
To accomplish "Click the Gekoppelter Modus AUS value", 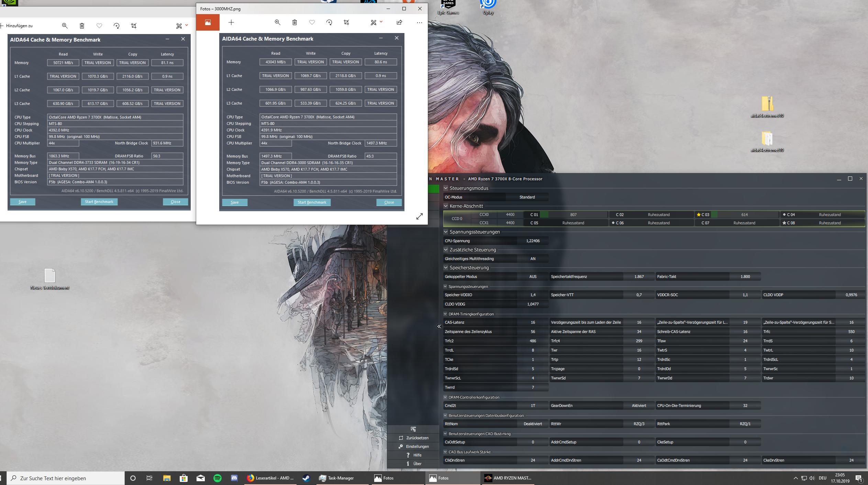I will point(533,277).
